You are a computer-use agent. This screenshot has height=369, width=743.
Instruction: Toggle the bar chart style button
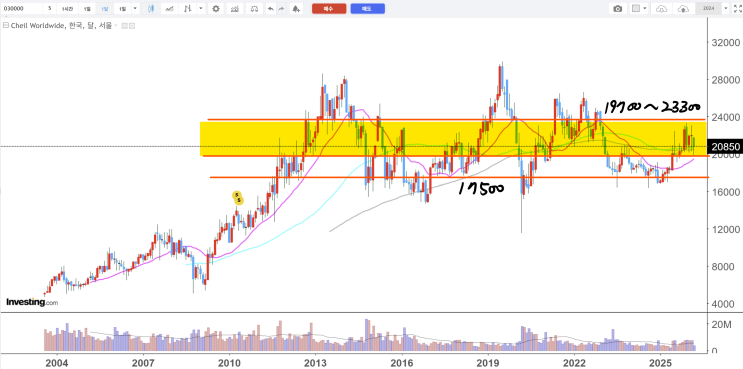188,9
